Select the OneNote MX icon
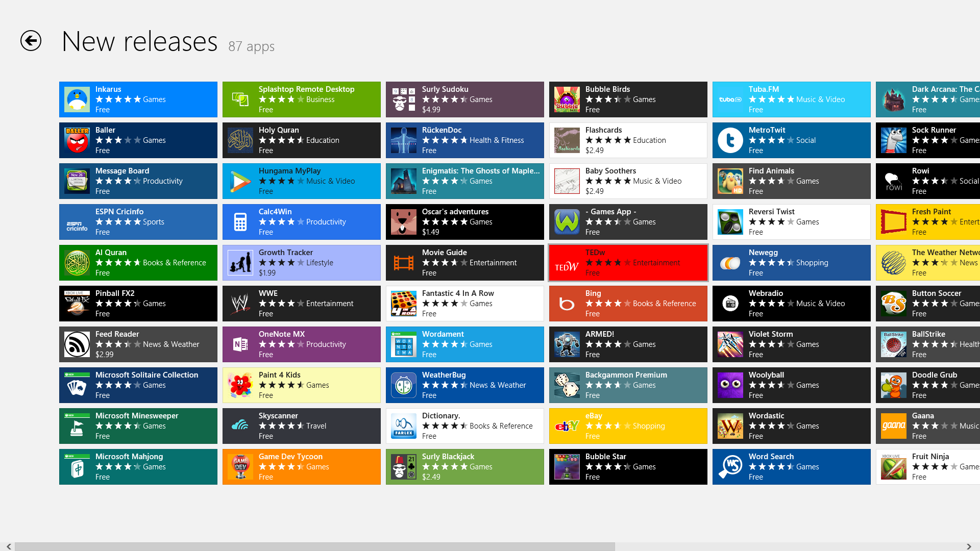Viewport: 980px width, 551px height. pyautogui.click(x=240, y=344)
